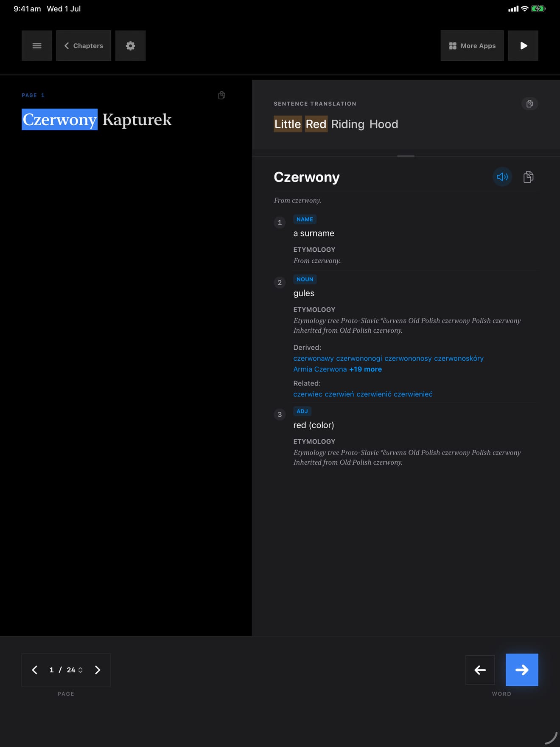Open the hamburger menu
The width and height of the screenshot is (560, 747).
point(37,45)
